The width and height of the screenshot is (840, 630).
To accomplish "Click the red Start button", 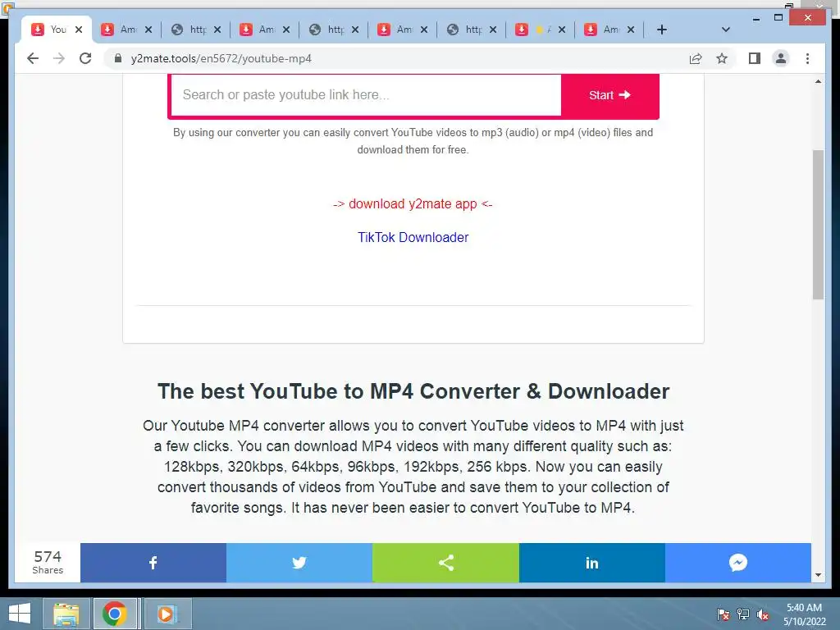I will point(609,95).
